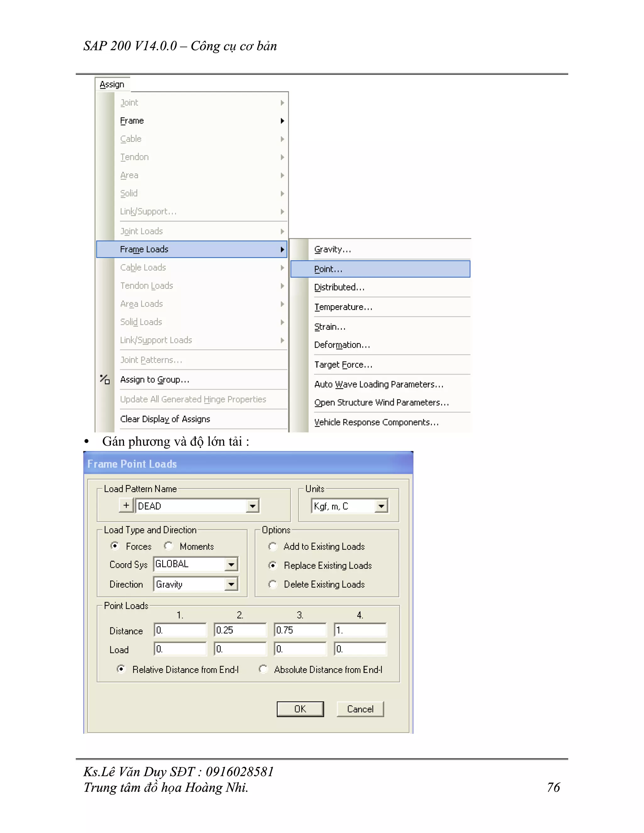Open the Coord Sys dropdown
The height and width of the screenshot is (833, 644).
(x=231, y=565)
